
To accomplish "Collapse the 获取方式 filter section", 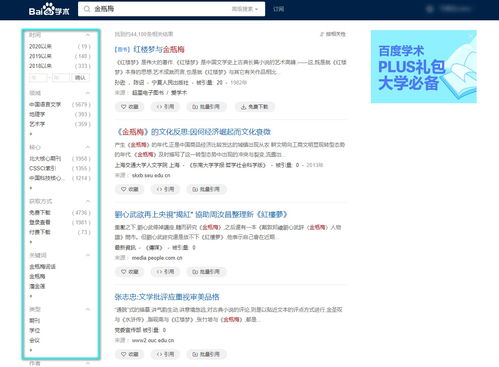I will click(x=88, y=201).
